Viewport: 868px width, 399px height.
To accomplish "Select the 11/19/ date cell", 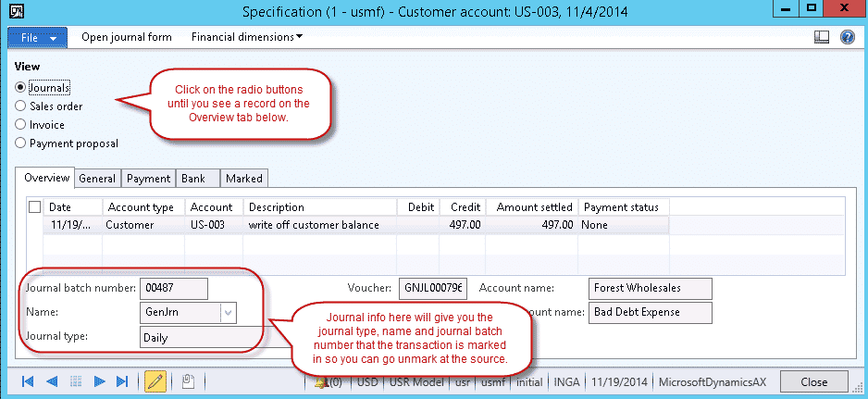I will pos(73,225).
